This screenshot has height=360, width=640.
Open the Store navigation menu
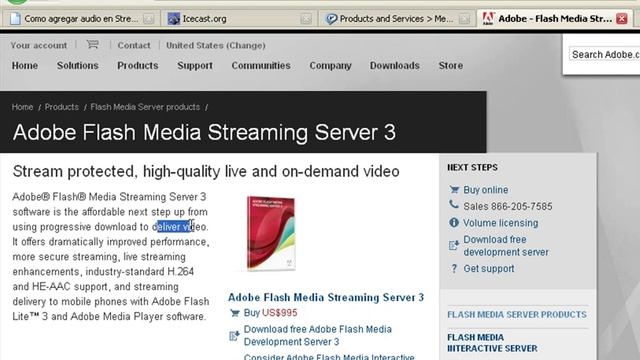[451, 65]
